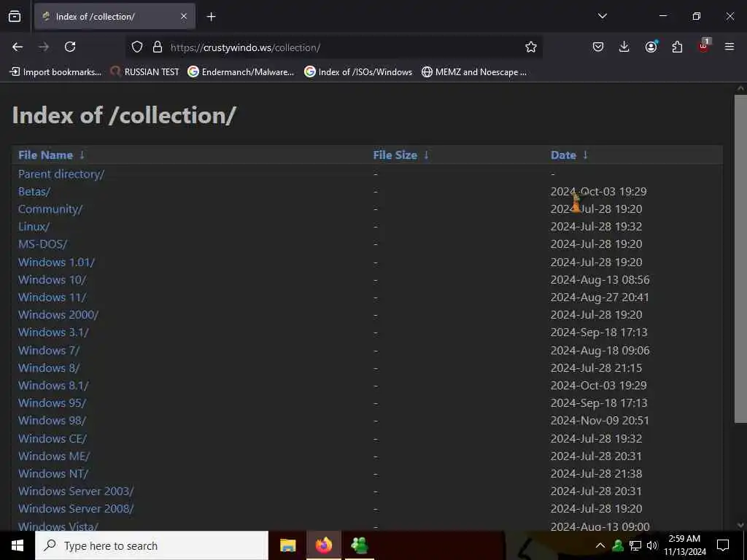This screenshot has width=747, height=560.
Task: Open the Windows 95/ folder
Action: (52, 402)
